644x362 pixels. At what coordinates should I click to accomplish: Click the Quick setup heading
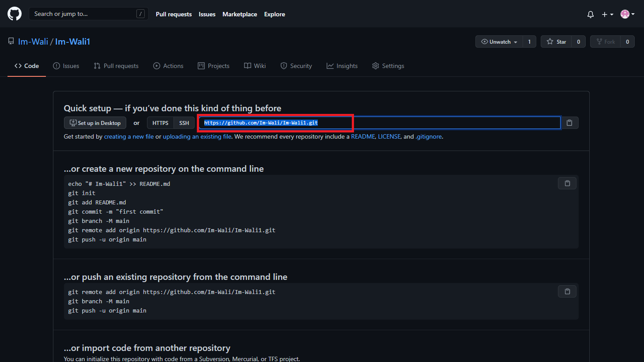pyautogui.click(x=173, y=108)
